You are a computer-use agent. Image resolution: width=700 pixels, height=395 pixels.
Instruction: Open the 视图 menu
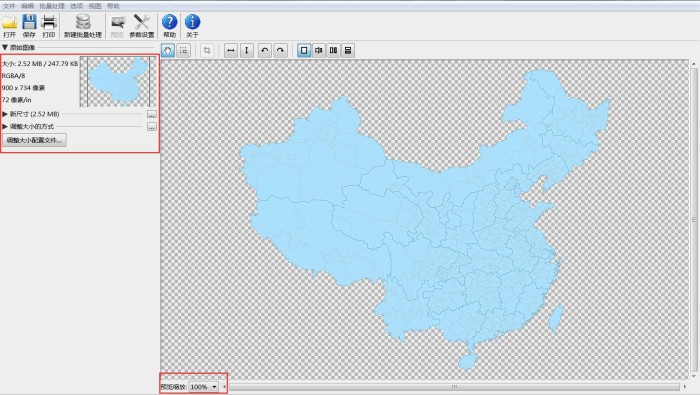(95, 6)
